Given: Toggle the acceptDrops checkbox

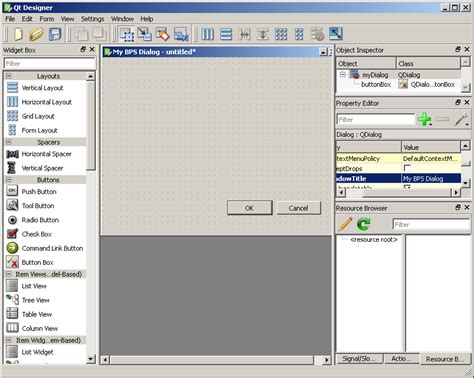Looking at the screenshot, I should (407, 168).
